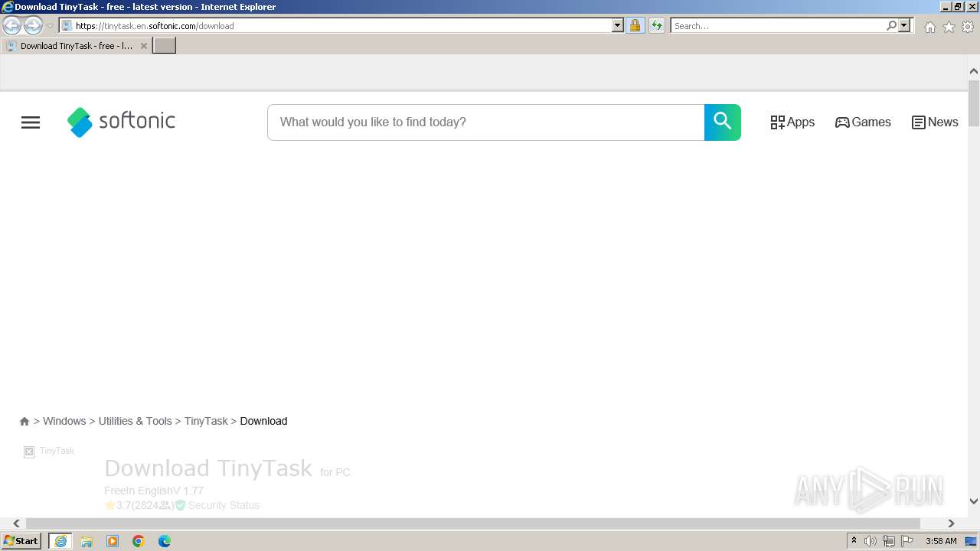Screen dimensions: 980x551
Task: Click the Action Center flag icon
Action: [x=907, y=541]
